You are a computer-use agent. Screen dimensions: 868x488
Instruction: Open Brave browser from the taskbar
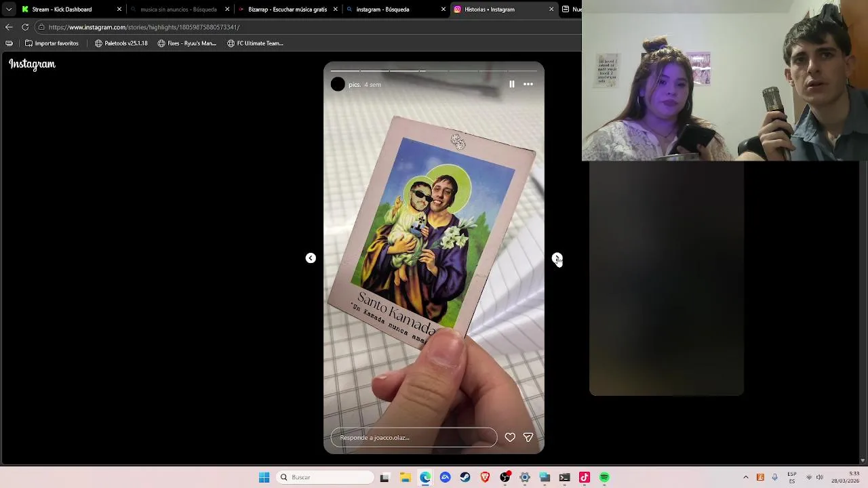tap(485, 477)
